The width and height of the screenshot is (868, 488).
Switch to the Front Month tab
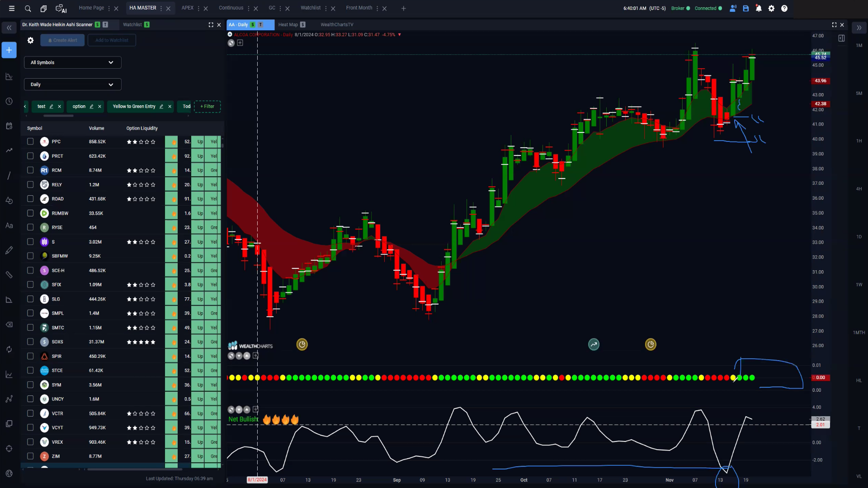tap(359, 8)
